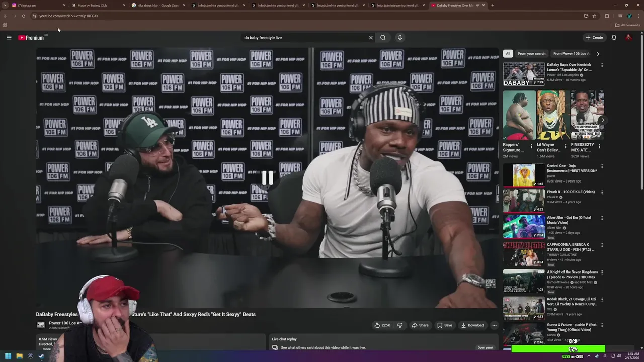Screen dimensions: 644x362
Task: Click taskbar clock showing 1:51 AM
Action: tap(632, 356)
